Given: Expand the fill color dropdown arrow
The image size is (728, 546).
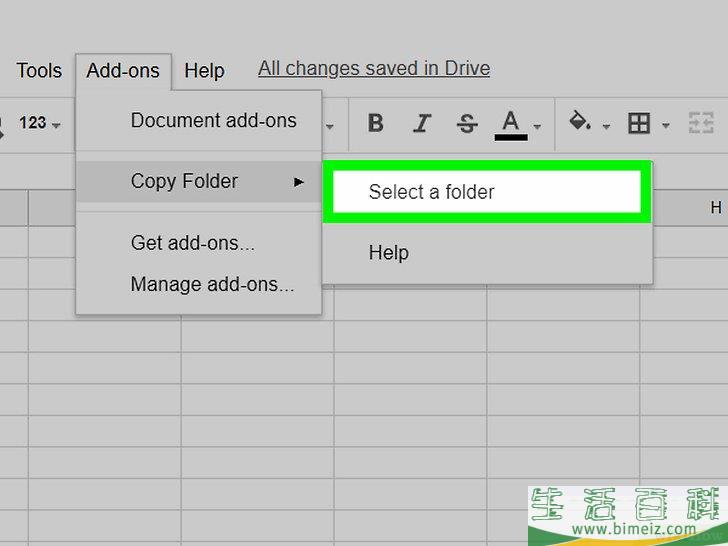Looking at the screenshot, I should 606,126.
